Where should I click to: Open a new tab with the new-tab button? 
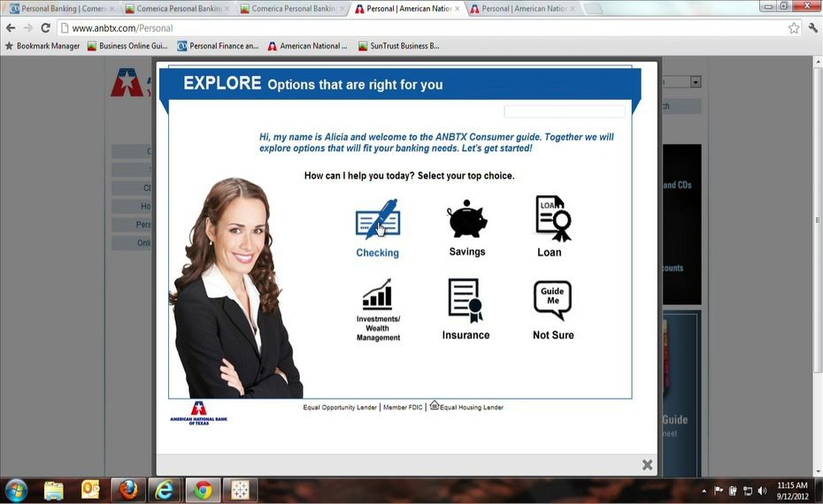pyautogui.click(x=593, y=9)
